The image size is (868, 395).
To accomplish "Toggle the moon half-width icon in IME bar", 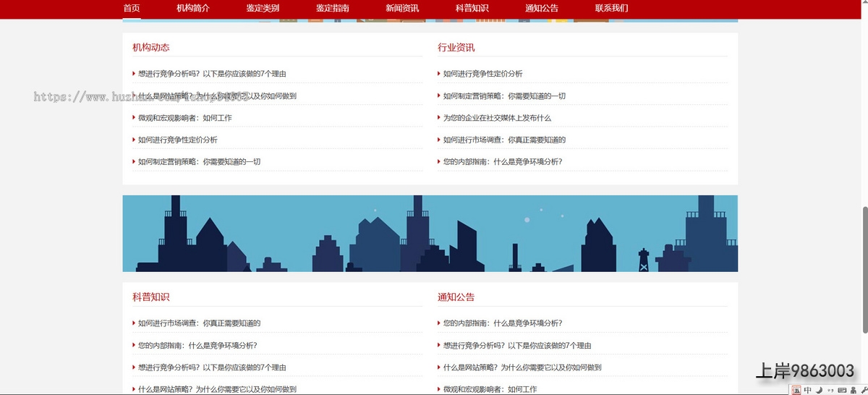I will click(x=820, y=390).
